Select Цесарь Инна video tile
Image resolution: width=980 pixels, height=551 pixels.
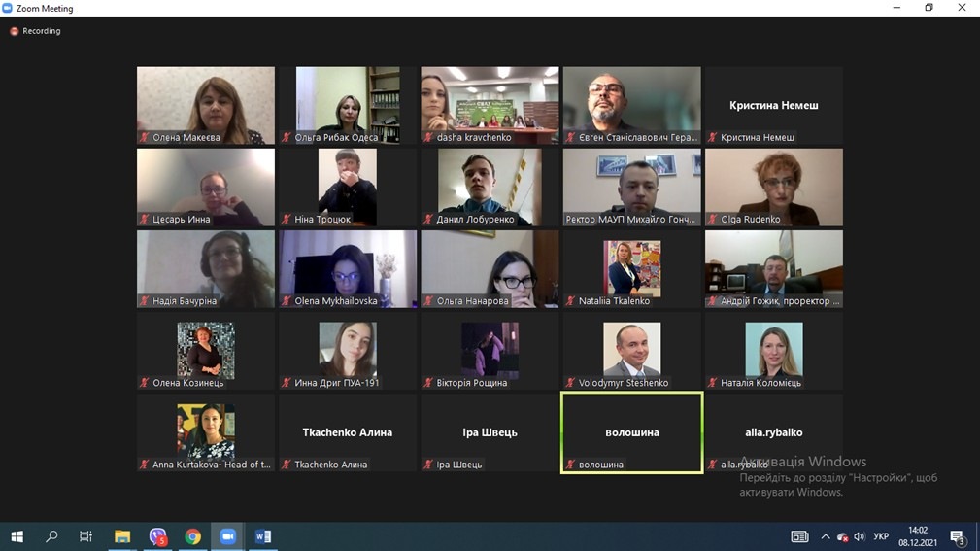(x=206, y=187)
